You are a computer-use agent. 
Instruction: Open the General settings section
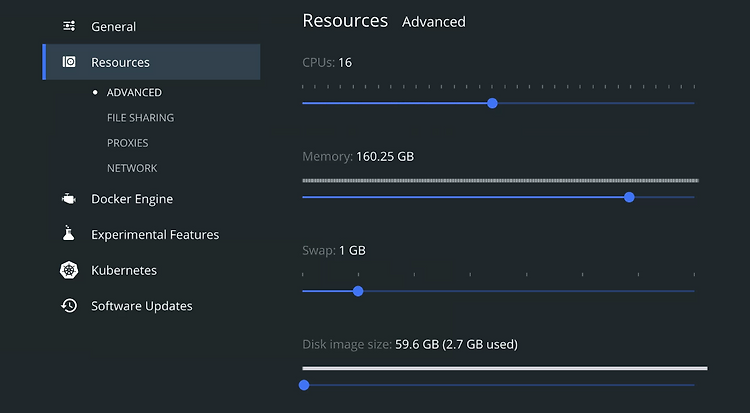pyautogui.click(x=113, y=26)
